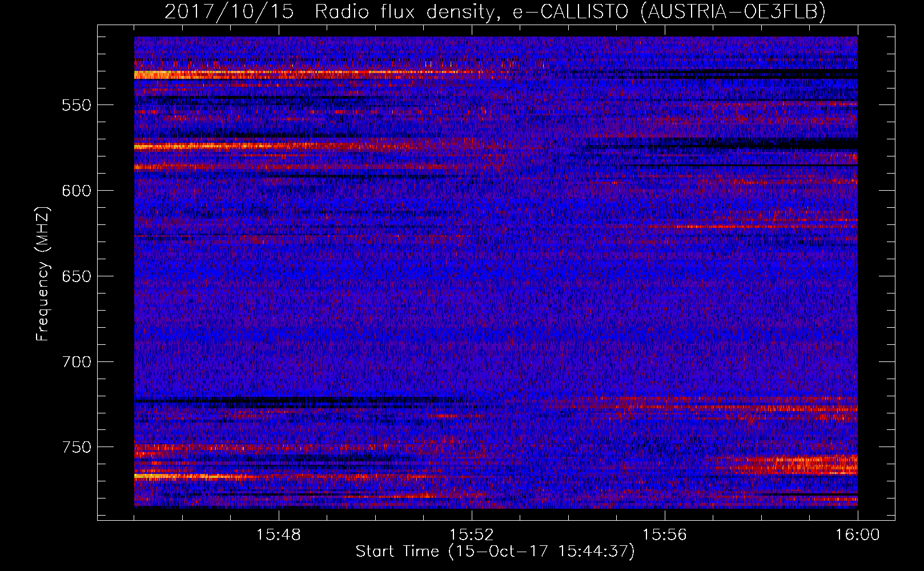The height and width of the screenshot is (571, 924).
Task: Click the 16:00 time tick label
Action: 858,535
